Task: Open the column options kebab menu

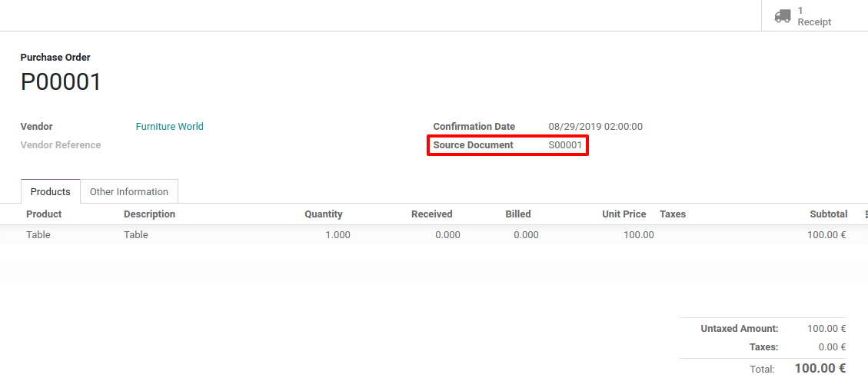Action: (x=866, y=214)
